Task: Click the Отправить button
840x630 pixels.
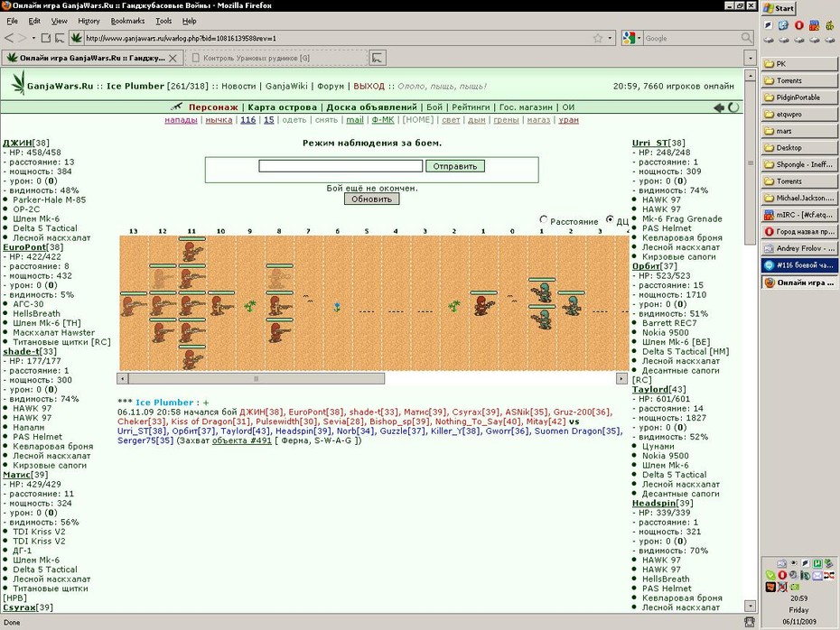Action: click(455, 166)
